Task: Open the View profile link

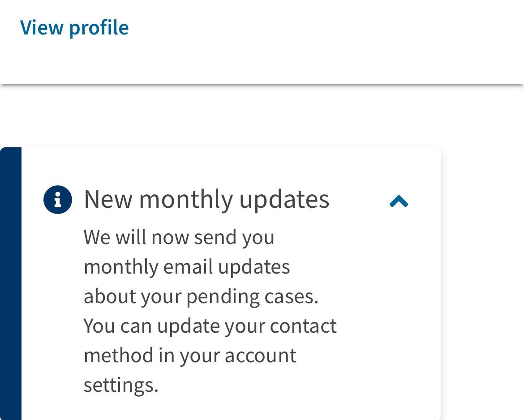Action: pos(74,27)
